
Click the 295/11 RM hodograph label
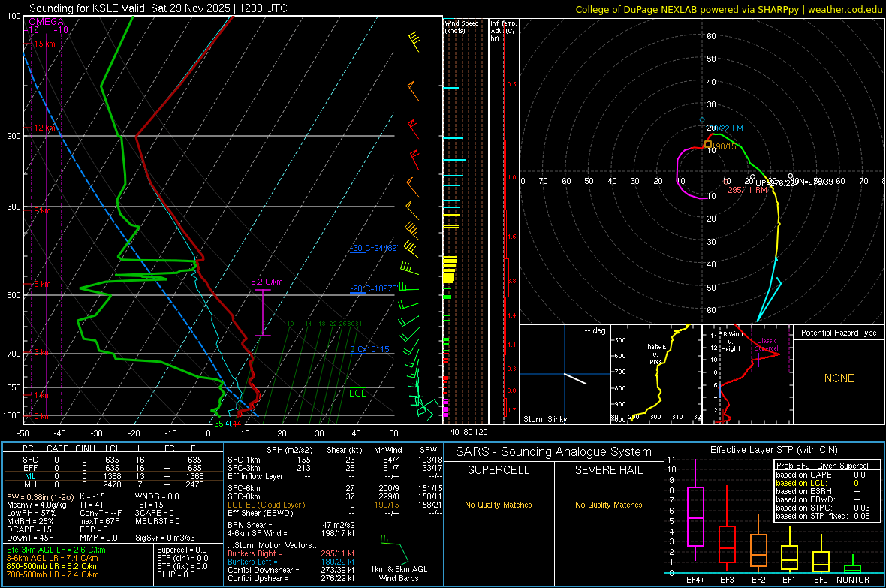[x=748, y=190]
